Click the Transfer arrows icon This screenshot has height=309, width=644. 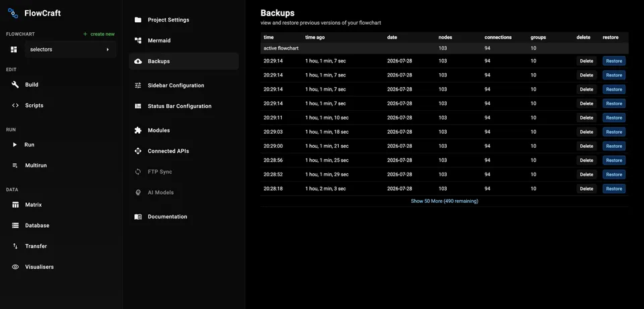[15, 246]
